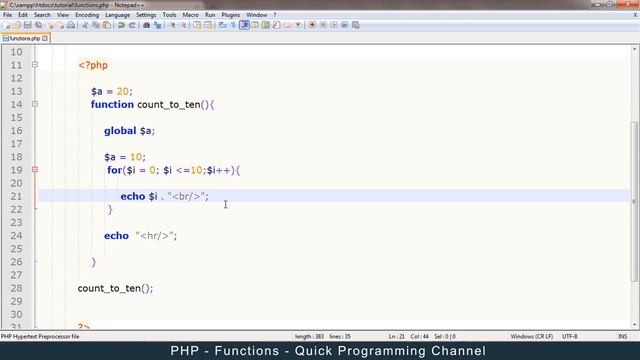Click the Paste toolbar icon
Viewport: 640px width, 360px height.
click(x=107, y=25)
